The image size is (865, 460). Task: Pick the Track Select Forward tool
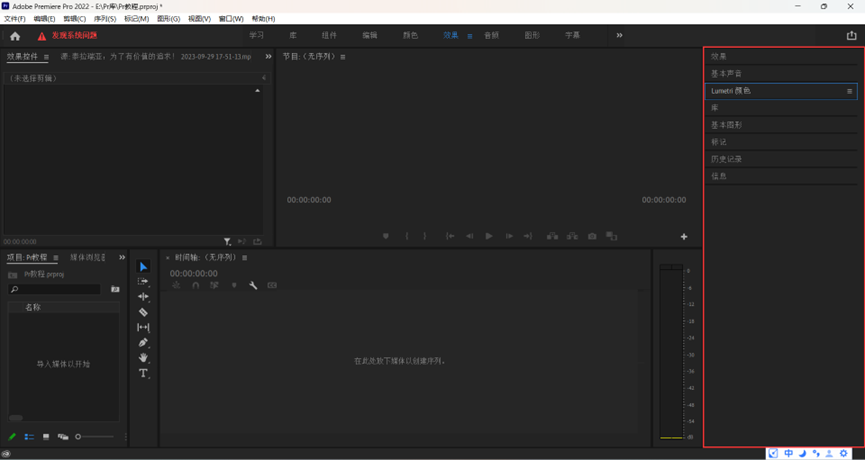coord(143,282)
